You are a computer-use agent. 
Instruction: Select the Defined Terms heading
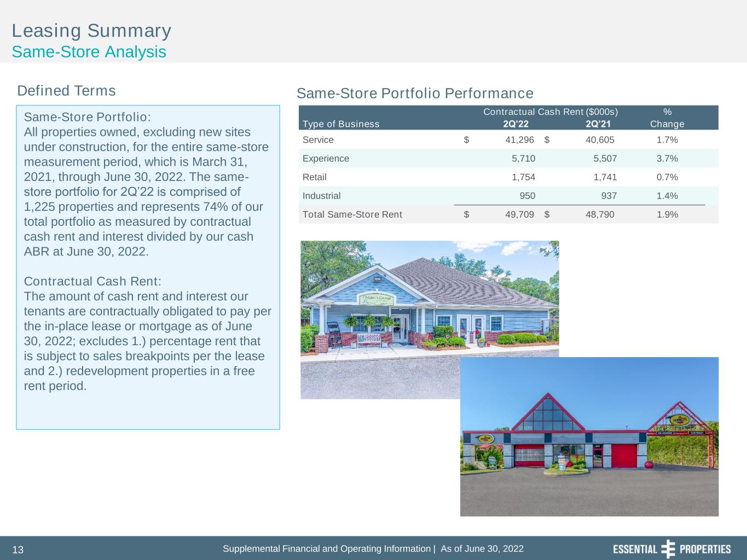[x=67, y=91]
